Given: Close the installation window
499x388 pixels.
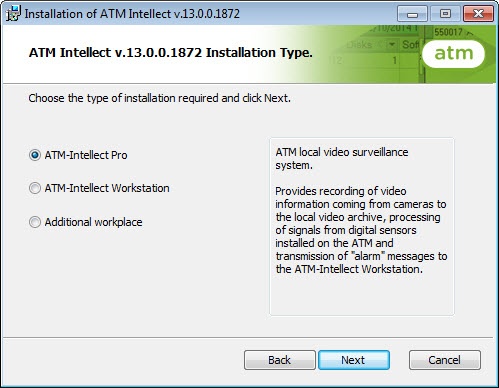Looking at the screenshot, I should point(478,14).
